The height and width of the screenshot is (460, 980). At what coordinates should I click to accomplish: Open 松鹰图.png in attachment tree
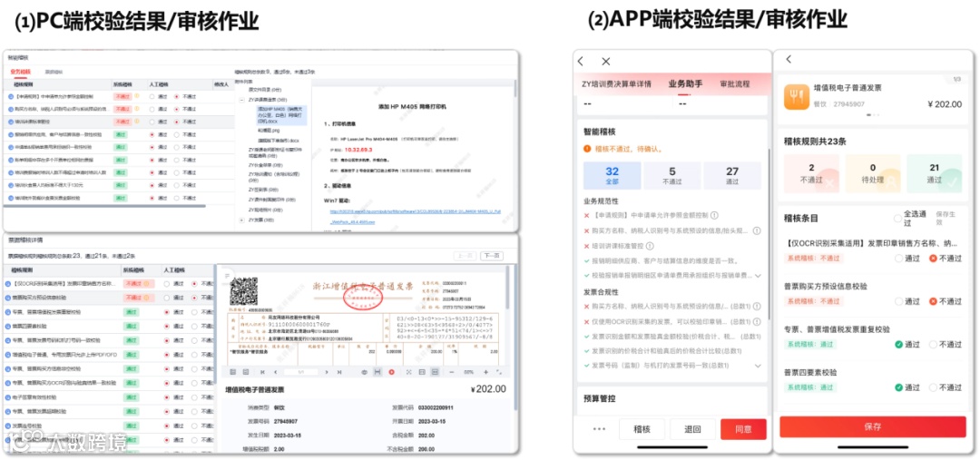[x=270, y=131]
